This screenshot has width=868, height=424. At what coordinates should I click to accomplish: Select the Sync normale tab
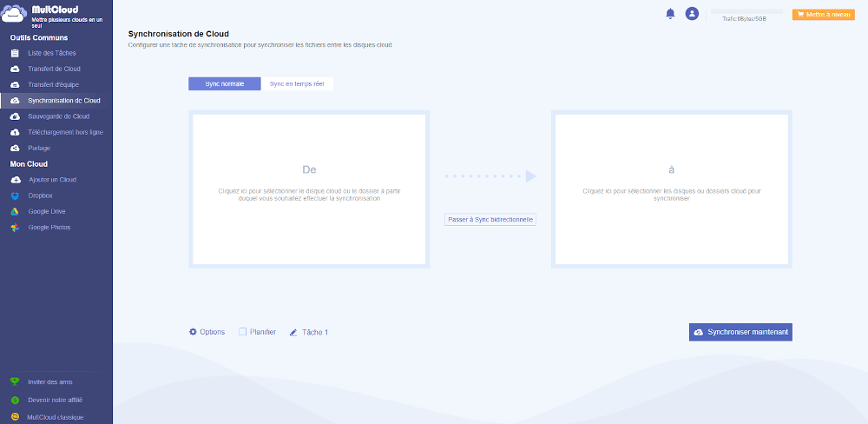[x=224, y=84]
